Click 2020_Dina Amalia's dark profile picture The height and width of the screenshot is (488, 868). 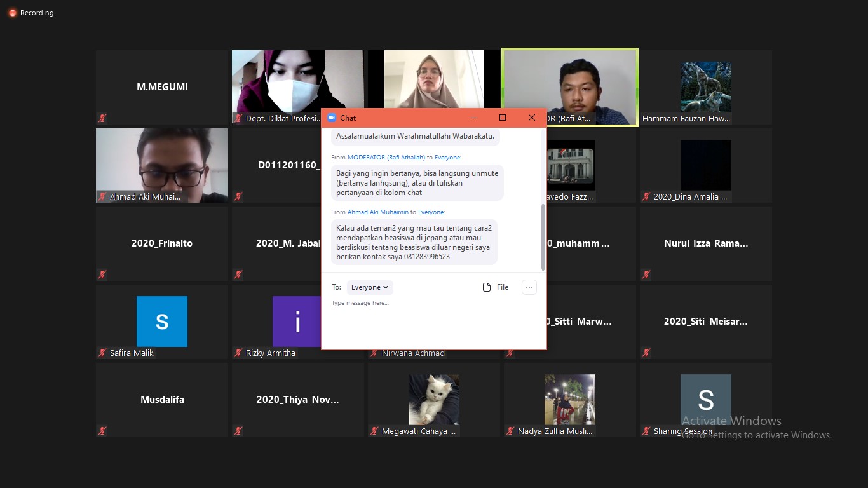pyautogui.click(x=706, y=165)
